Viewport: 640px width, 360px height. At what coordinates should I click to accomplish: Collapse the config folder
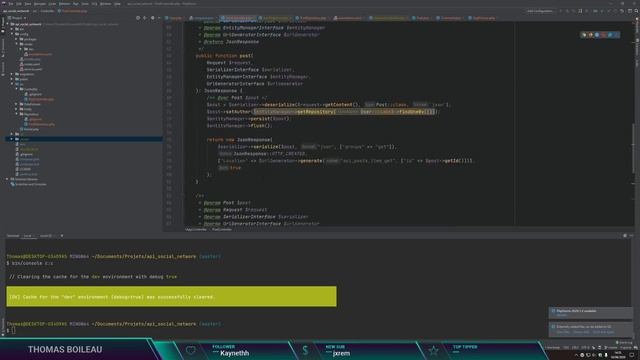click(x=12, y=34)
